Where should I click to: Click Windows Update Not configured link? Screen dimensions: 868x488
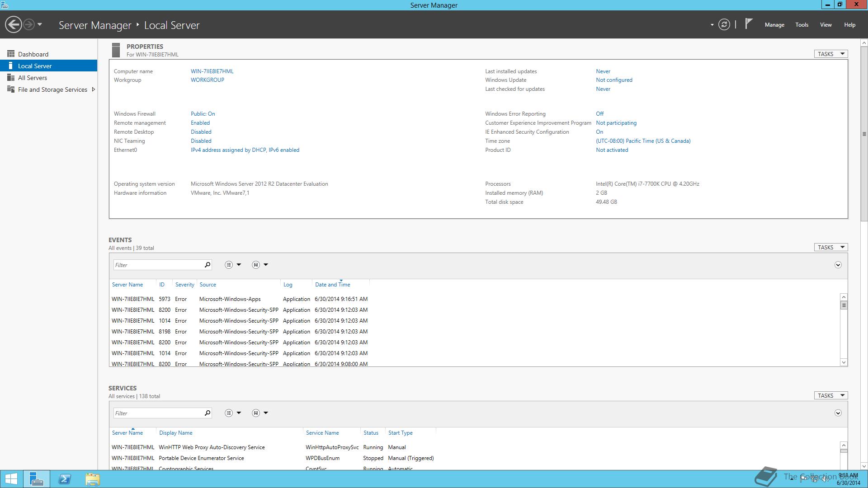(614, 80)
